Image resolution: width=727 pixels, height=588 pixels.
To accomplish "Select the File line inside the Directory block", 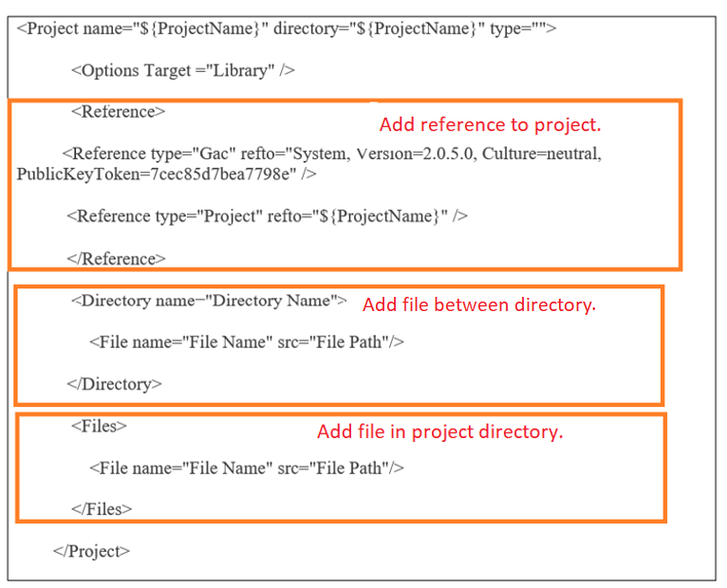I will [x=246, y=342].
